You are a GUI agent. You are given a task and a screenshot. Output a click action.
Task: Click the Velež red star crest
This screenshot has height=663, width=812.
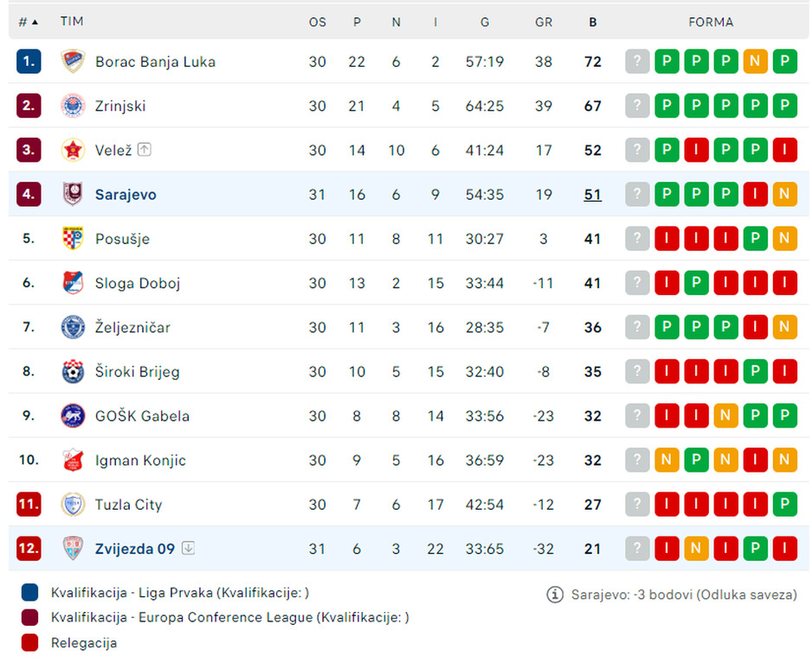pos(73,151)
